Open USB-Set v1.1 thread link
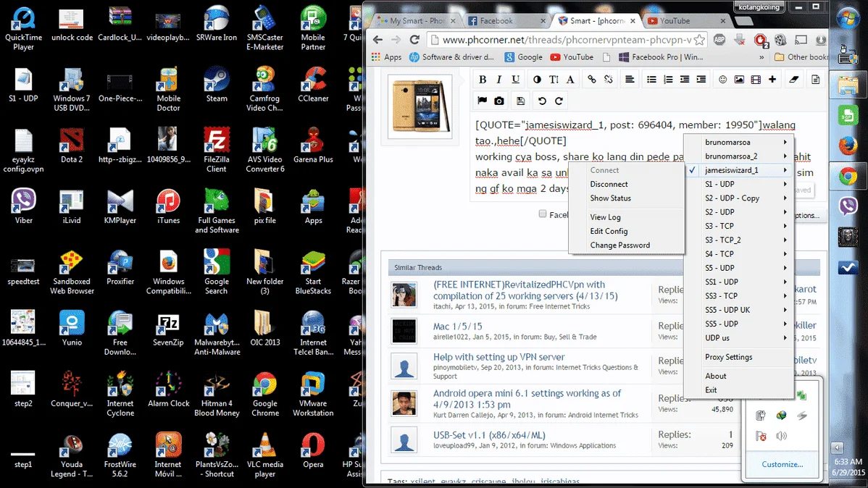This screenshot has height=488, width=868. [x=489, y=435]
